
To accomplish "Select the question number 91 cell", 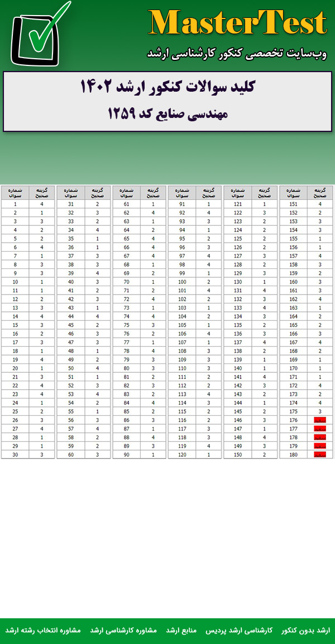I will 182,204.
